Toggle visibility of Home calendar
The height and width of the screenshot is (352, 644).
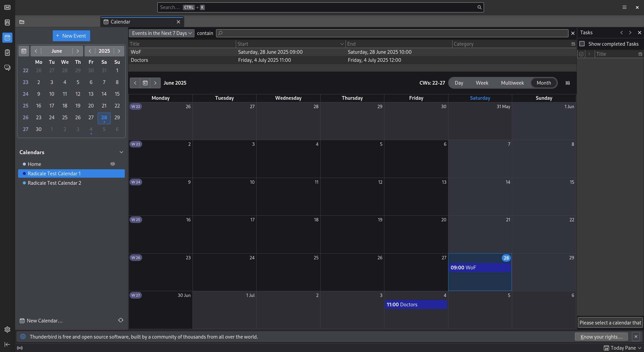(113, 164)
